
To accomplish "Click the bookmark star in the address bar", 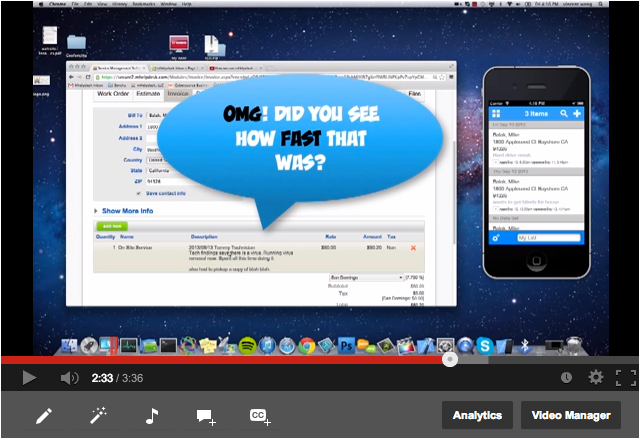I will [x=442, y=77].
